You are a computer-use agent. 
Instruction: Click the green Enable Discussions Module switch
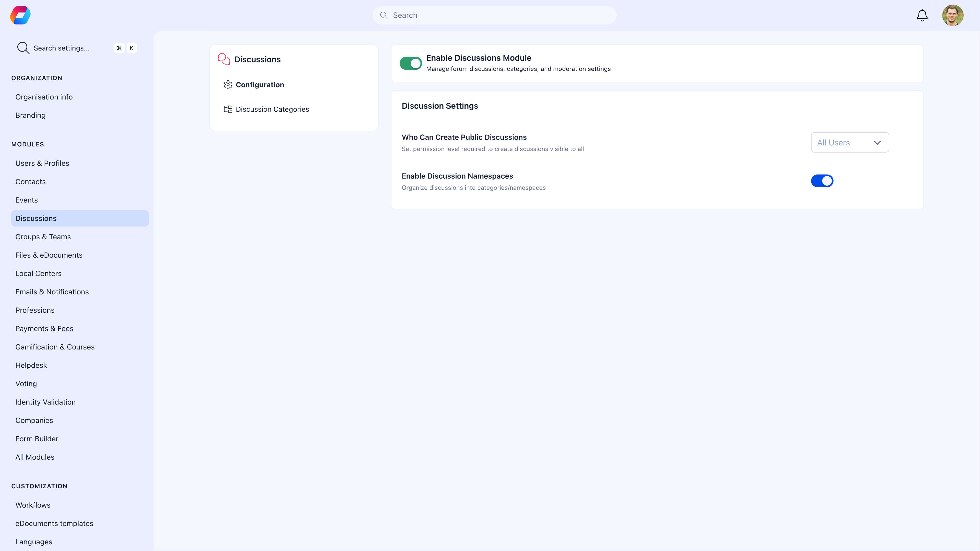(411, 63)
